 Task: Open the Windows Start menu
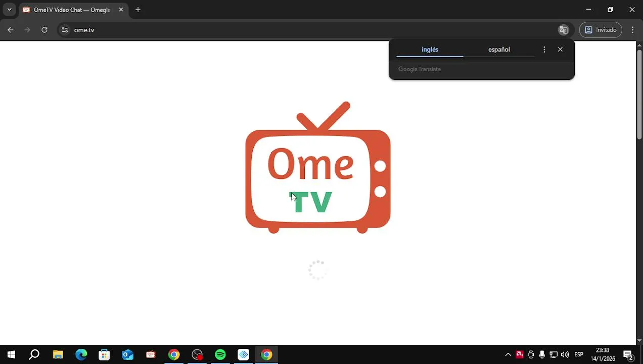(x=11, y=354)
